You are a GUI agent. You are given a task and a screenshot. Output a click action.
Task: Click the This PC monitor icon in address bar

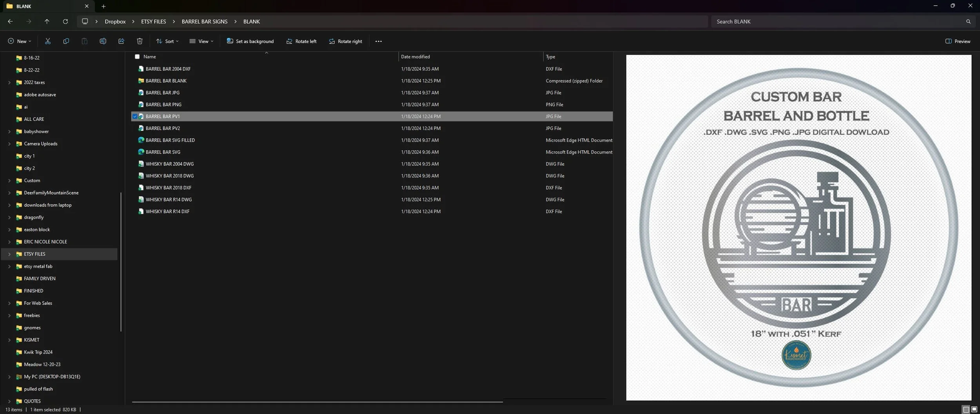85,22
